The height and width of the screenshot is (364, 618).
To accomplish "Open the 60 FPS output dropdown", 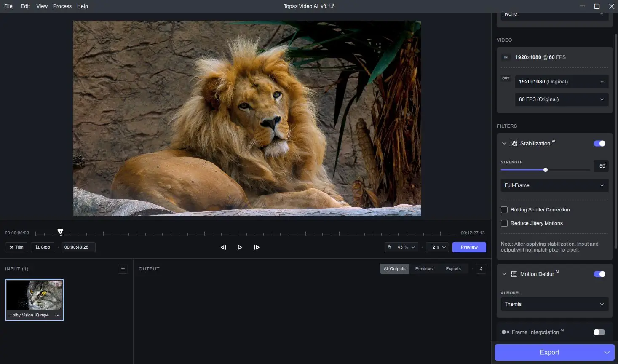I will (x=562, y=99).
